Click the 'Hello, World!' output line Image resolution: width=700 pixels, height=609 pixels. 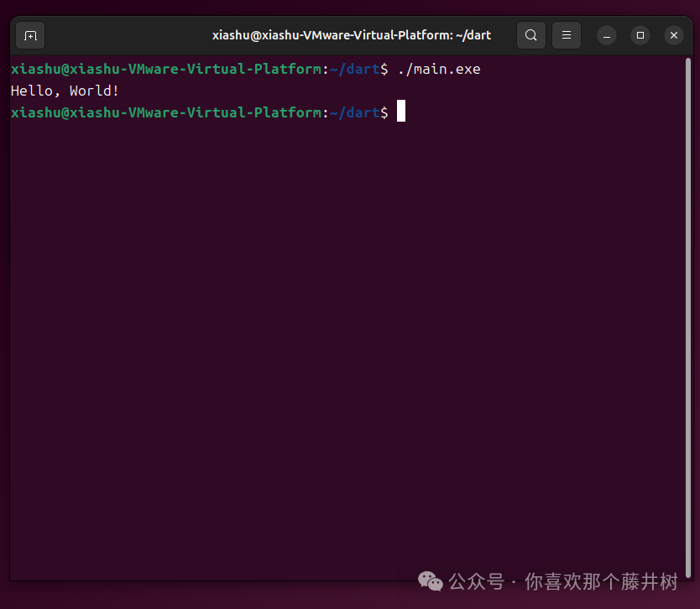tap(65, 91)
